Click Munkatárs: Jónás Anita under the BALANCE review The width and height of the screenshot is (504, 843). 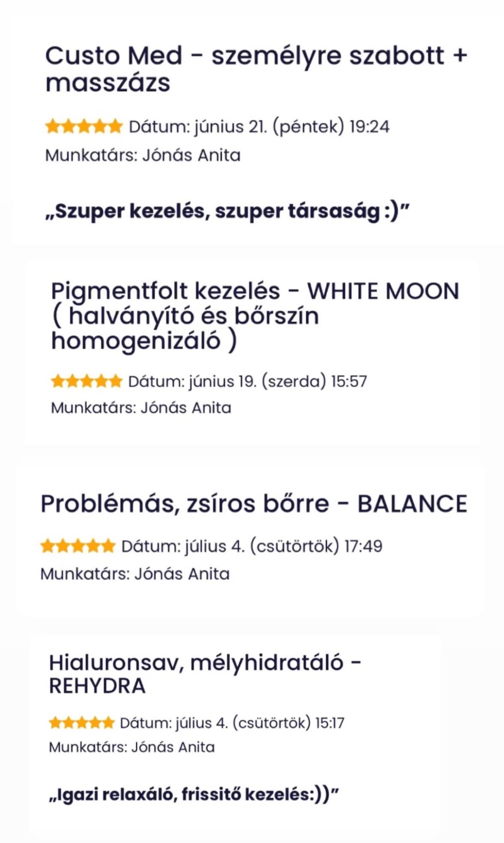[135, 574]
